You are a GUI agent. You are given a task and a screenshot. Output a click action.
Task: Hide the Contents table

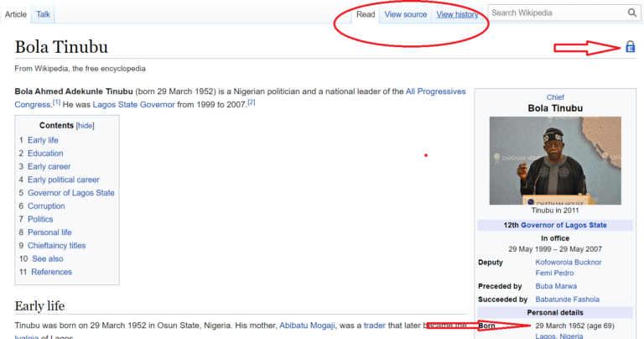pos(86,125)
